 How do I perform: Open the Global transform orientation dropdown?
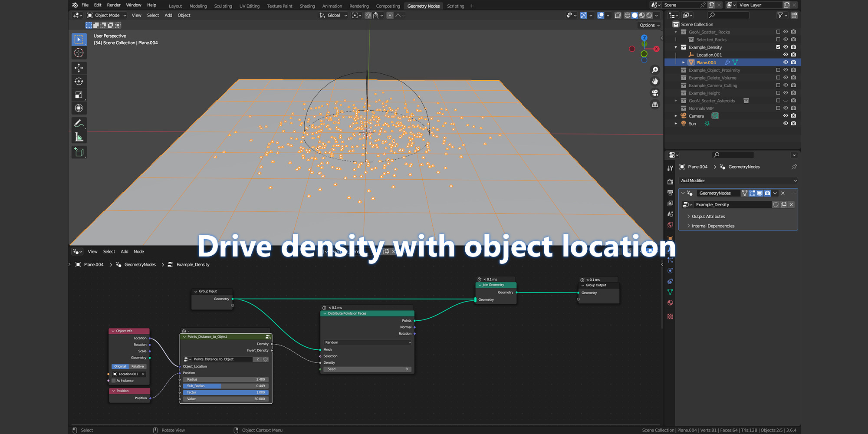(333, 15)
